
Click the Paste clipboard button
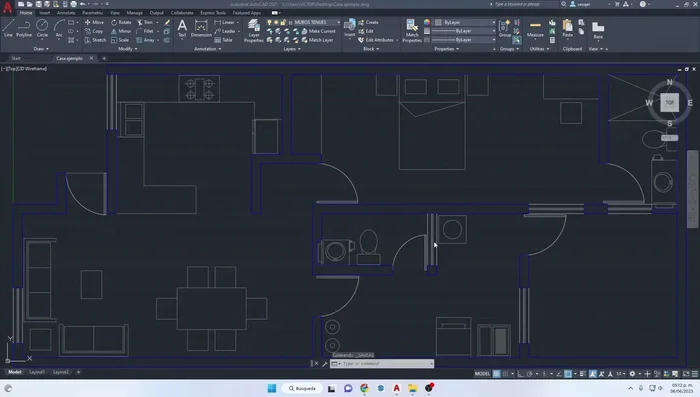tap(567, 28)
